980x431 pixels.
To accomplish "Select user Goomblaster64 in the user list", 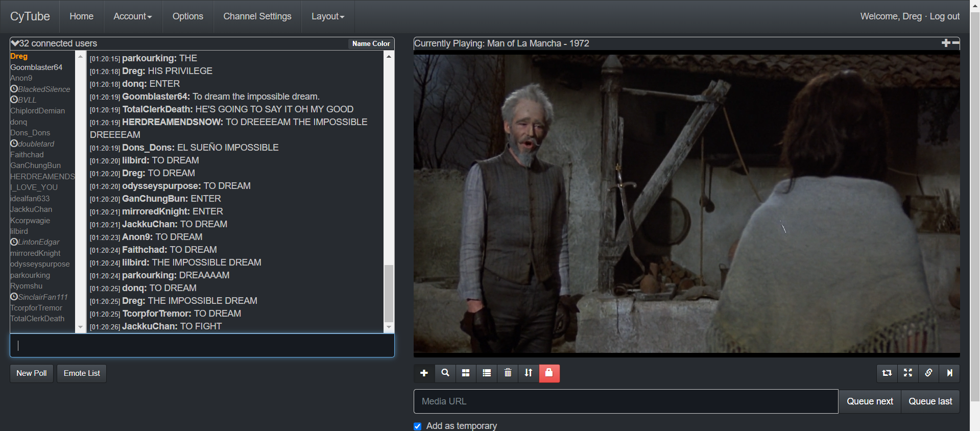I will point(36,67).
